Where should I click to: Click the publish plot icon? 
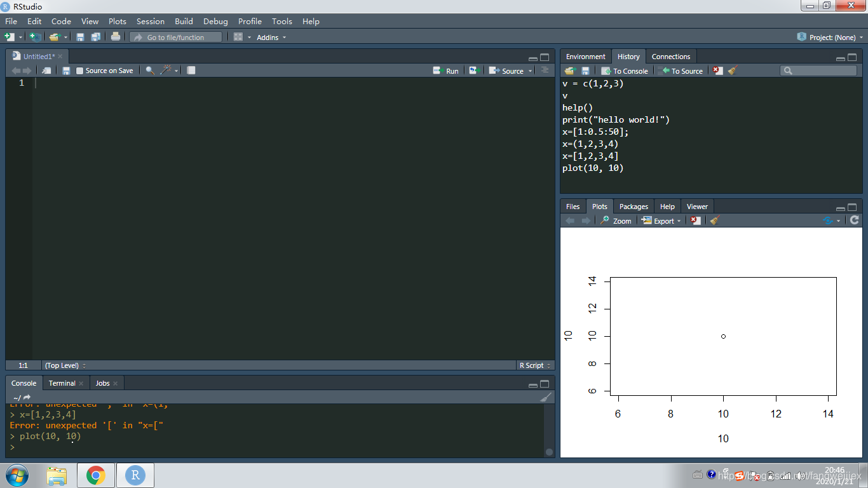point(828,220)
